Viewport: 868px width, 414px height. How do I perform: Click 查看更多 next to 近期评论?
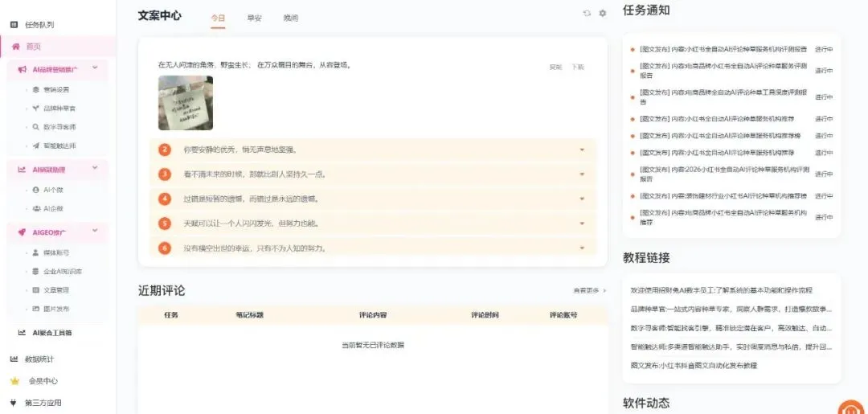[590, 290]
